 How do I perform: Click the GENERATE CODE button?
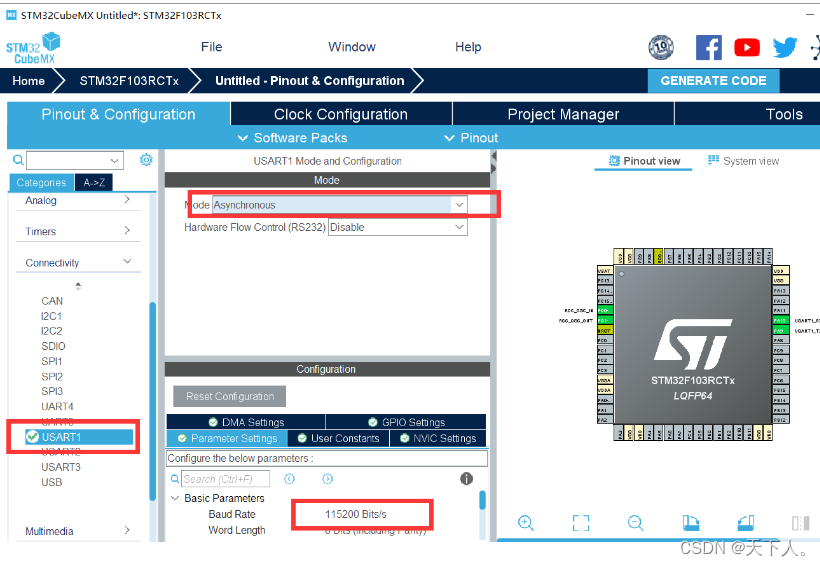[x=713, y=81]
